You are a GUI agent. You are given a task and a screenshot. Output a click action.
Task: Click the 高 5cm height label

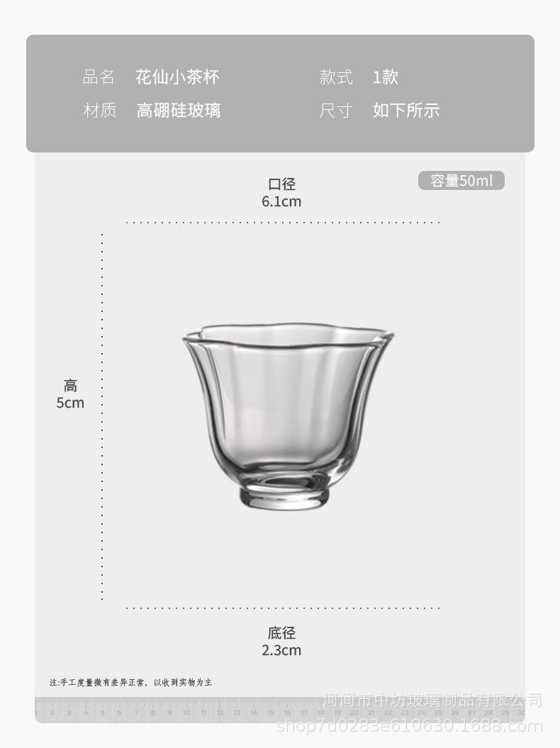coord(70,393)
